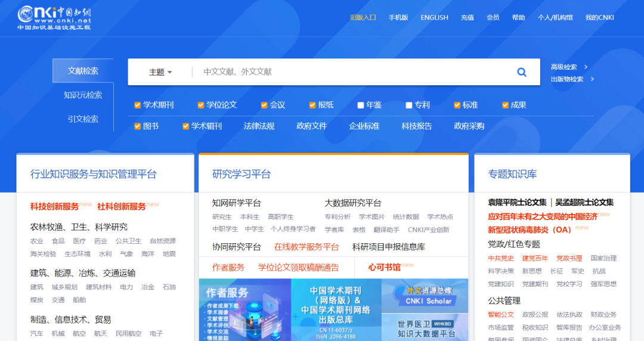The image size is (644, 341).
Task: Click the 中国学术期刊(网络版) banner
Action: click(x=336, y=310)
